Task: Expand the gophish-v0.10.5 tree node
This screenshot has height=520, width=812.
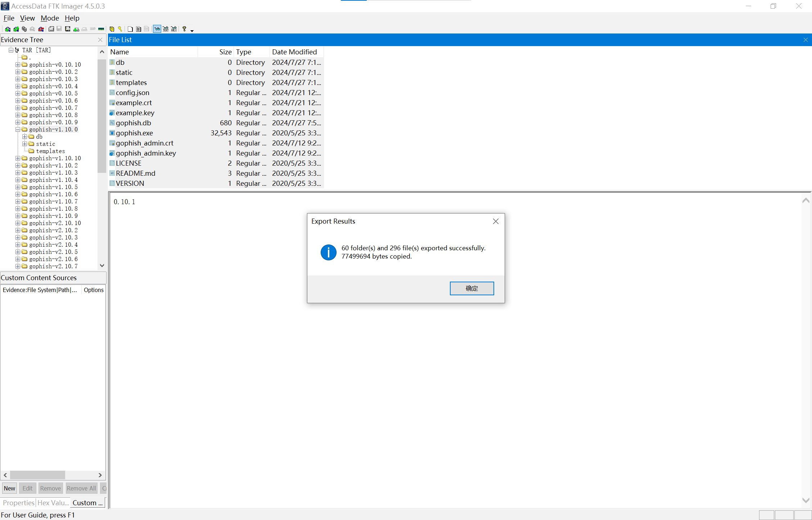Action: [18, 93]
